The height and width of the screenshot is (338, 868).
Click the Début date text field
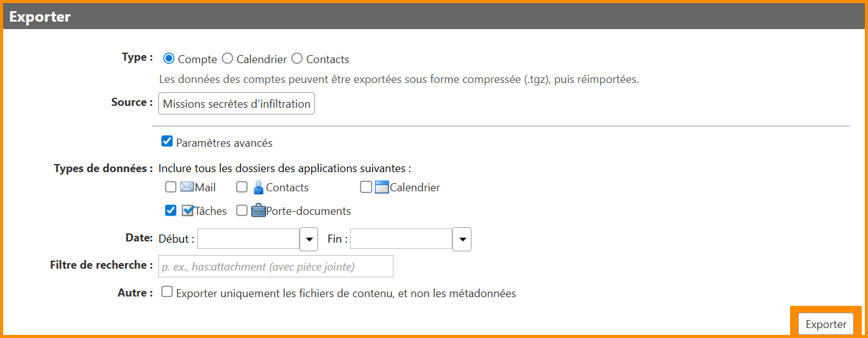[248, 239]
